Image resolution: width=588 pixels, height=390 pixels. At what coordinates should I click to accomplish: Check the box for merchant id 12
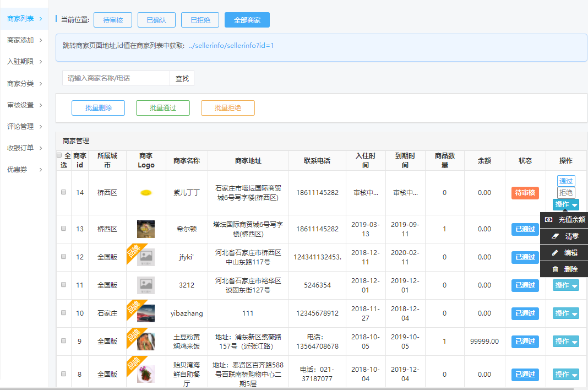click(64, 256)
